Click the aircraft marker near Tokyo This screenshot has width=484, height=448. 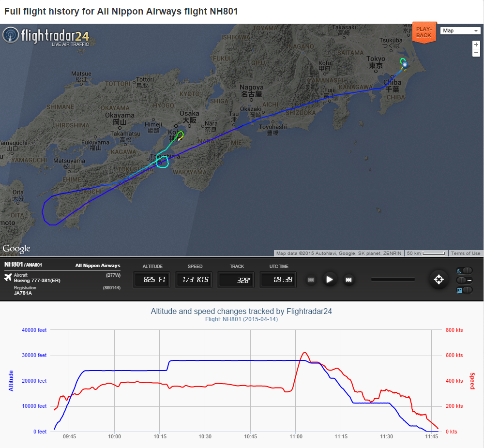(x=405, y=65)
